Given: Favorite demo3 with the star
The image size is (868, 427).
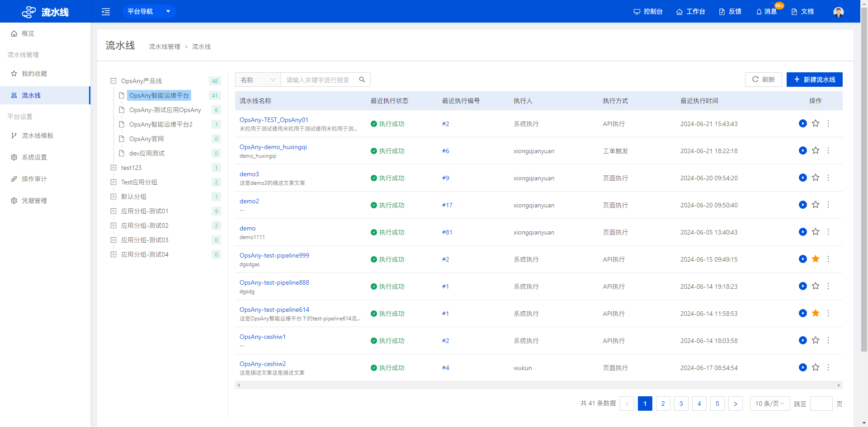Looking at the screenshot, I should [816, 178].
